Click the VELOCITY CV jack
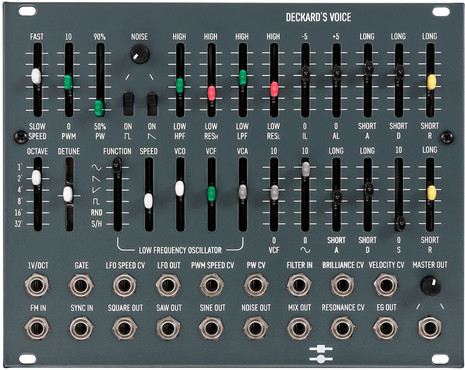 [x=386, y=285]
